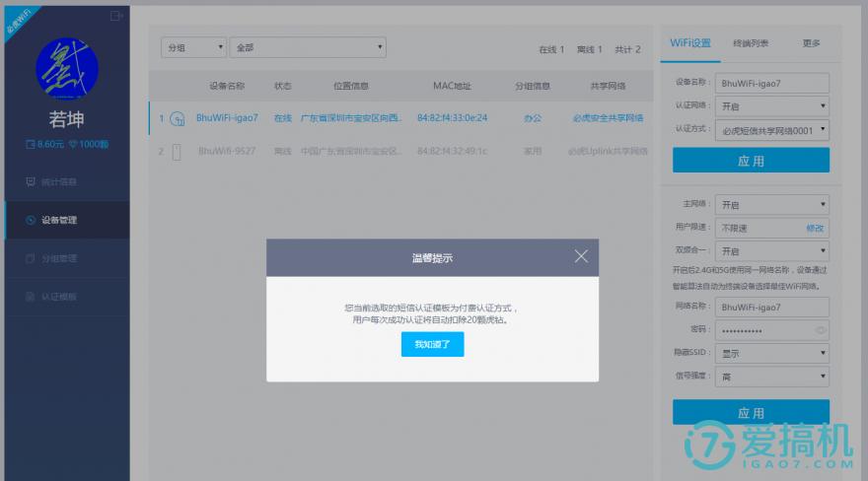Click the 位置信息 column header

pyautogui.click(x=351, y=86)
